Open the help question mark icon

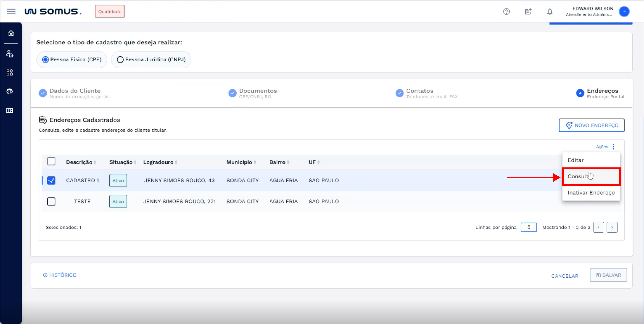pos(506,11)
